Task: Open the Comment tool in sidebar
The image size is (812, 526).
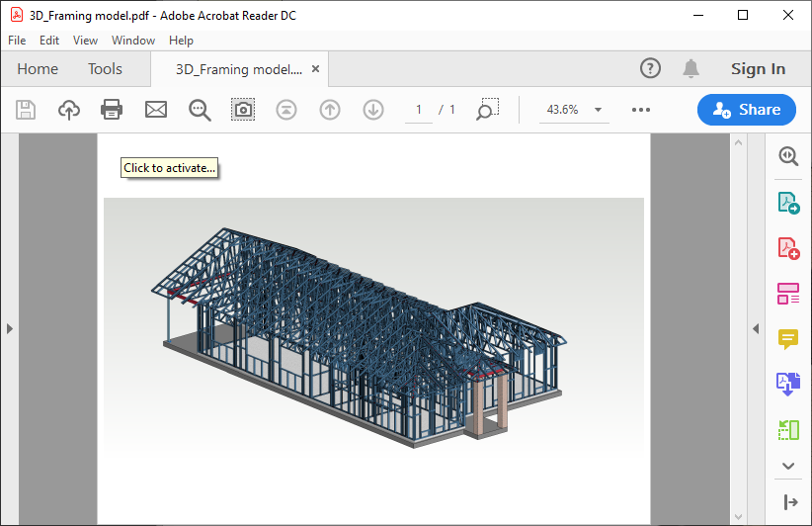Action: tap(787, 339)
